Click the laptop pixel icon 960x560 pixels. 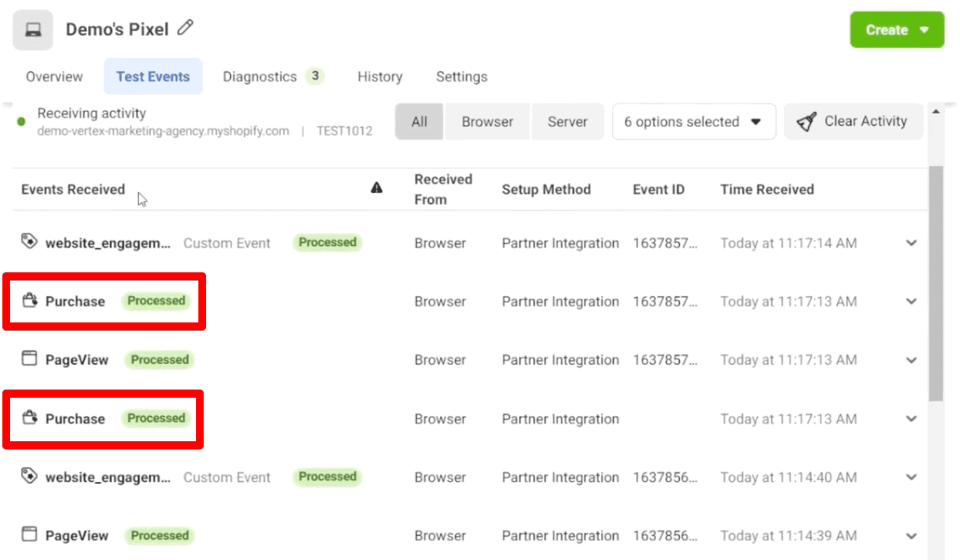pos(33,30)
